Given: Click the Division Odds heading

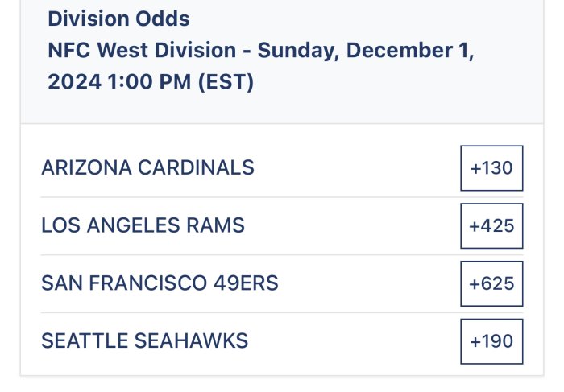Looking at the screenshot, I should (x=118, y=19).
